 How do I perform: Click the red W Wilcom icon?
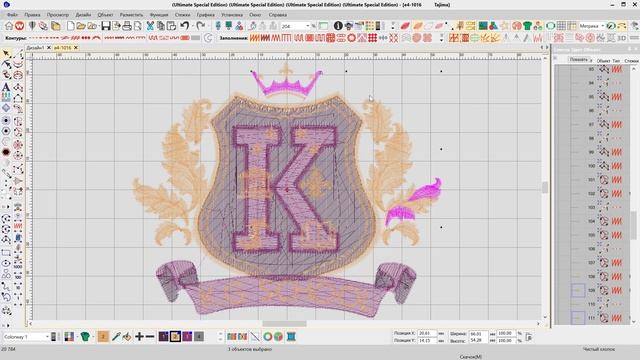point(19,26)
